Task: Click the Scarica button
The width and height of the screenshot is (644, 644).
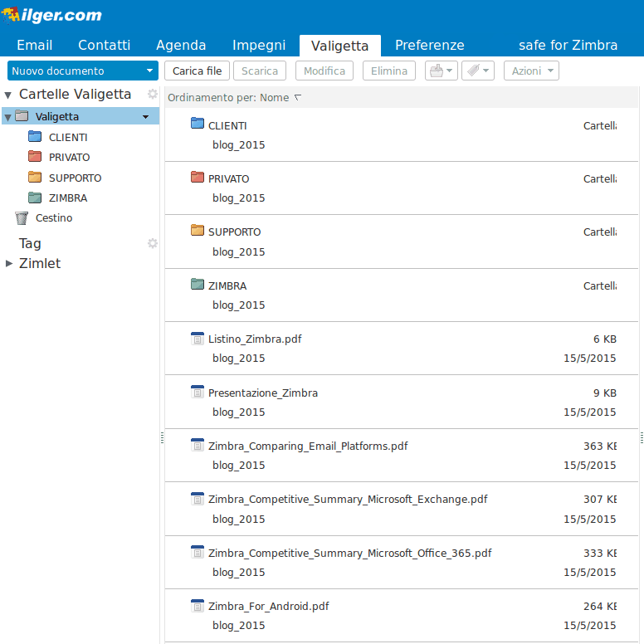Action: click(x=260, y=71)
